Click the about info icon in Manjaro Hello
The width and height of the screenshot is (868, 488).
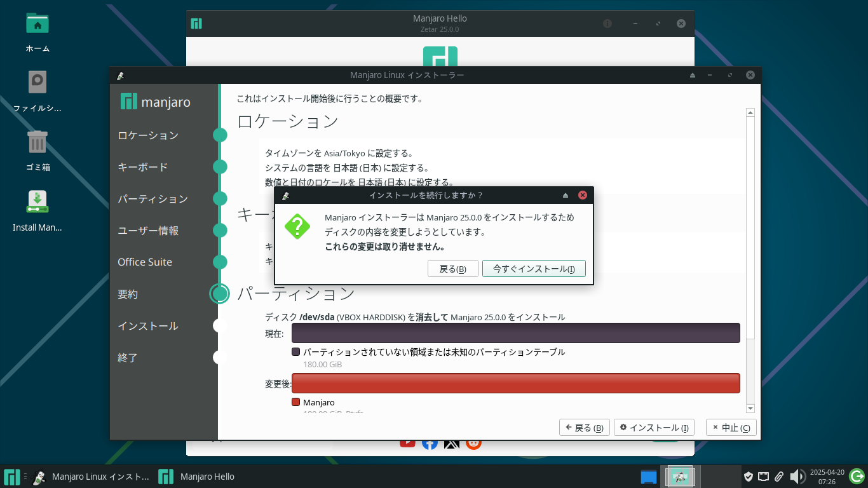tap(607, 24)
